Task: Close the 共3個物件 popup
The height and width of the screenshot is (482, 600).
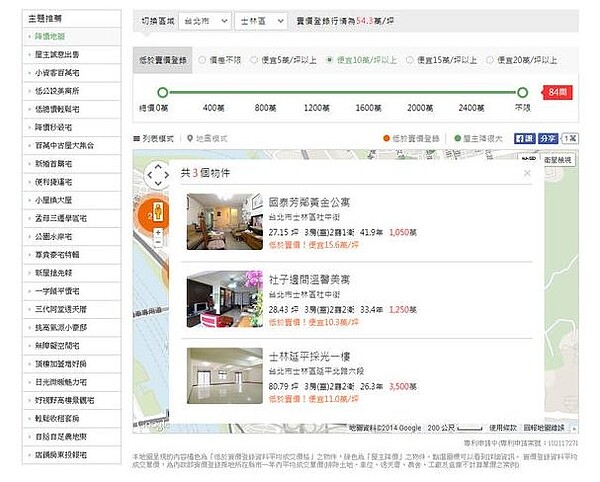Action: click(x=527, y=173)
